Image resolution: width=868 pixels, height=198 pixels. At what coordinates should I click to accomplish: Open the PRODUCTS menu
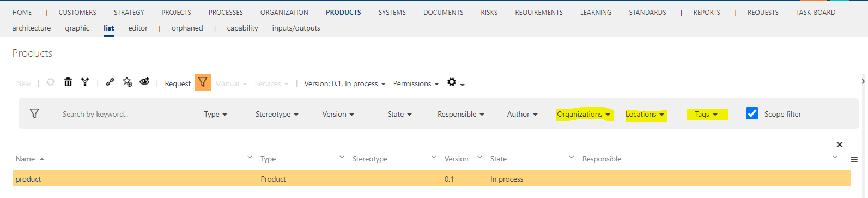pos(343,12)
